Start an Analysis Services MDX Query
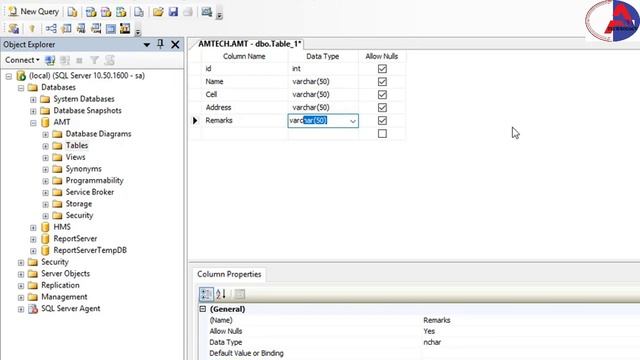Viewport: 640px width, 360px height. [91, 12]
